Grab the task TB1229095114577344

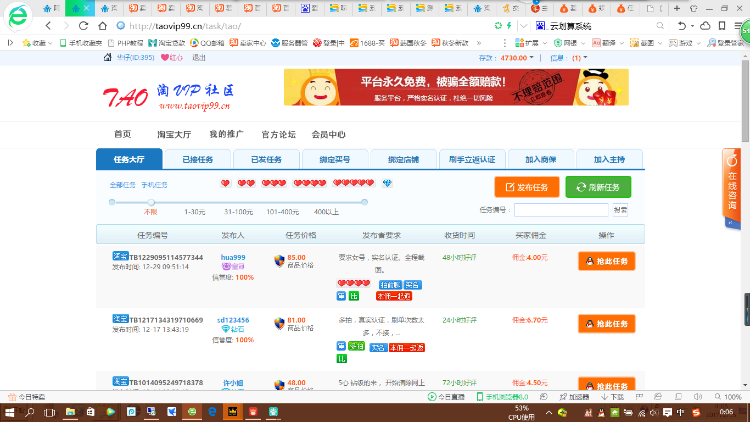click(607, 261)
